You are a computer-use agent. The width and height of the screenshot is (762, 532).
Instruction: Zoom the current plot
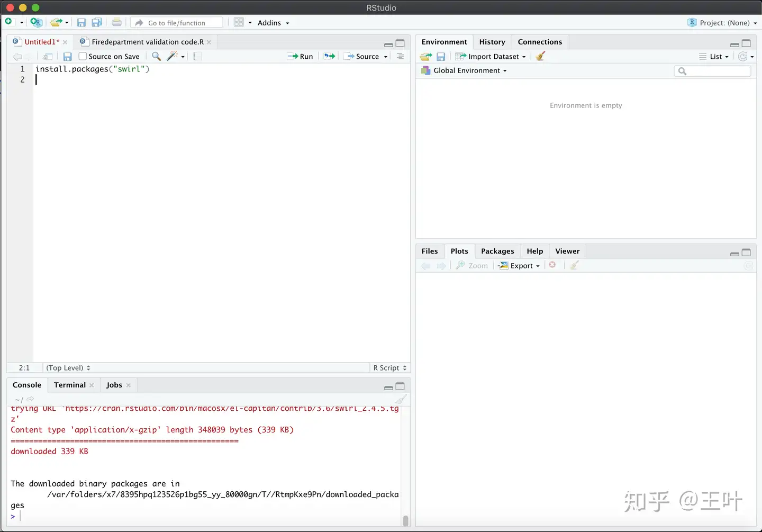tap(472, 266)
